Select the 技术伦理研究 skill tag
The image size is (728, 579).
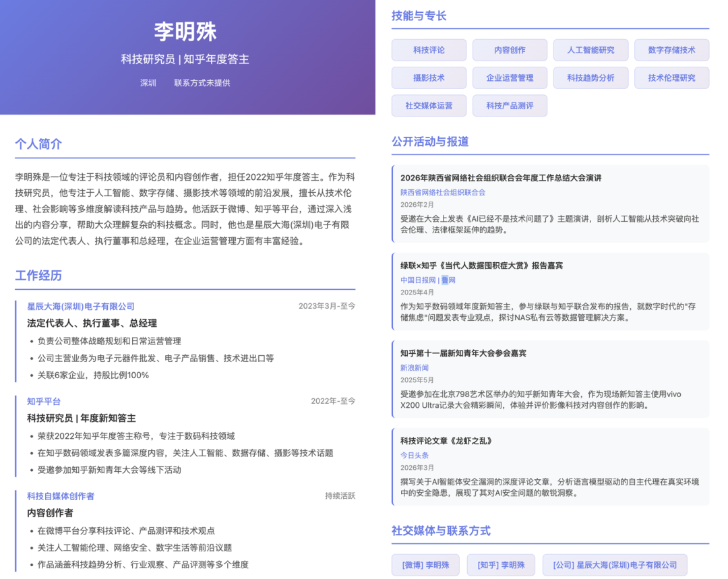pos(671,78)
